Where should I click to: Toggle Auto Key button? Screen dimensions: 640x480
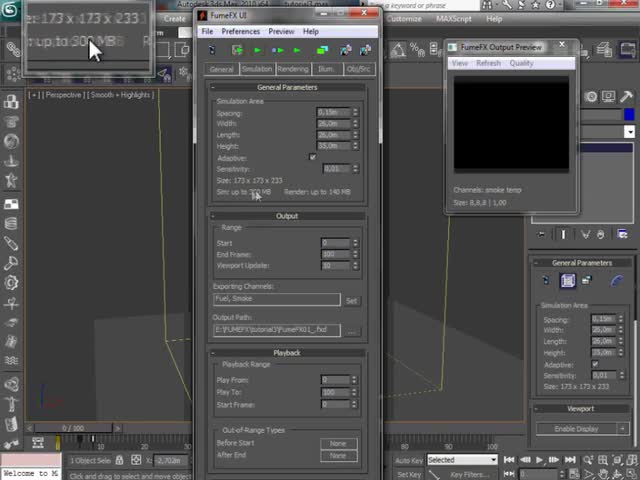pyautogui.click(x=409, y=460)
